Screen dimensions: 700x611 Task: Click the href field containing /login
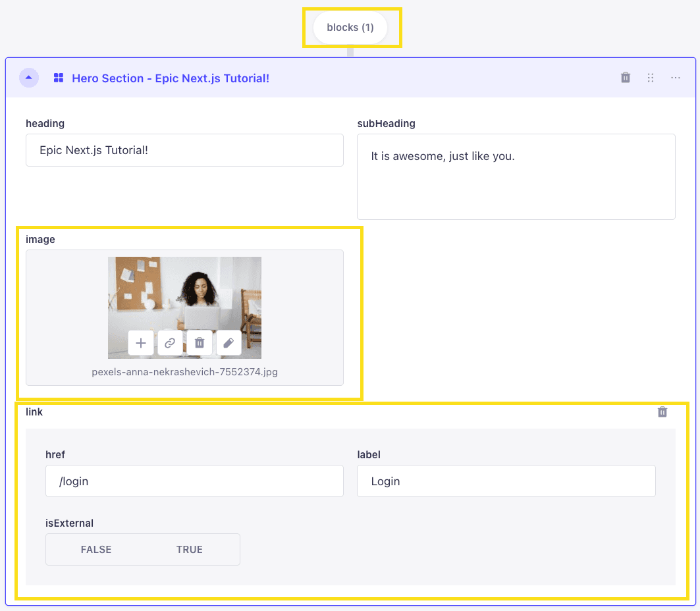[194, 481]
